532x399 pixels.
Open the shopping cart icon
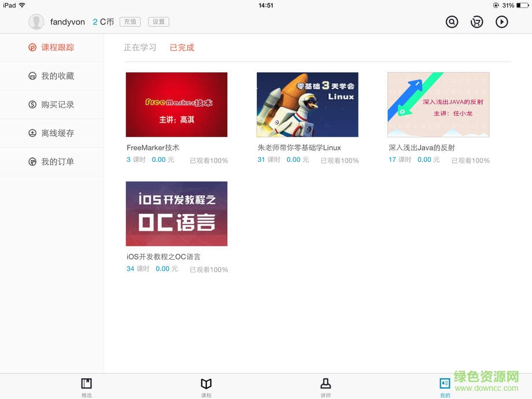pyautogui.click(x=476, y=21)
